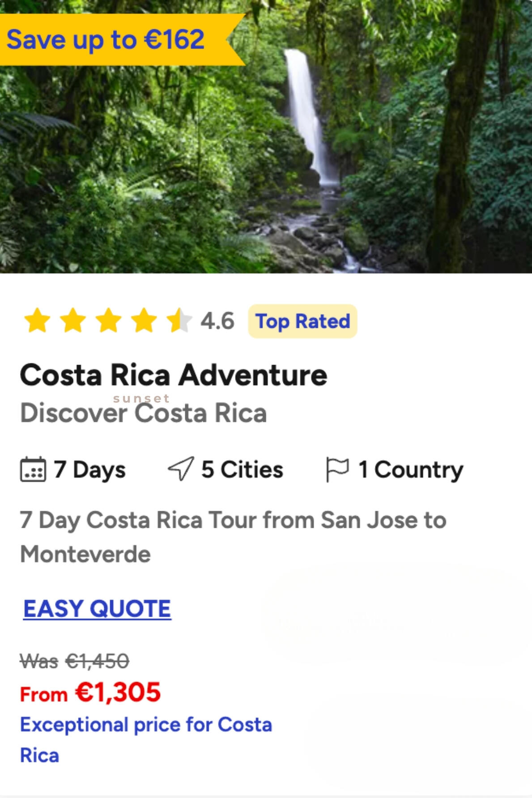Image resolution: width=532 pixels, height=798 pixels.
Task: Click the third yellow rating star
Action: coord(108,321)
